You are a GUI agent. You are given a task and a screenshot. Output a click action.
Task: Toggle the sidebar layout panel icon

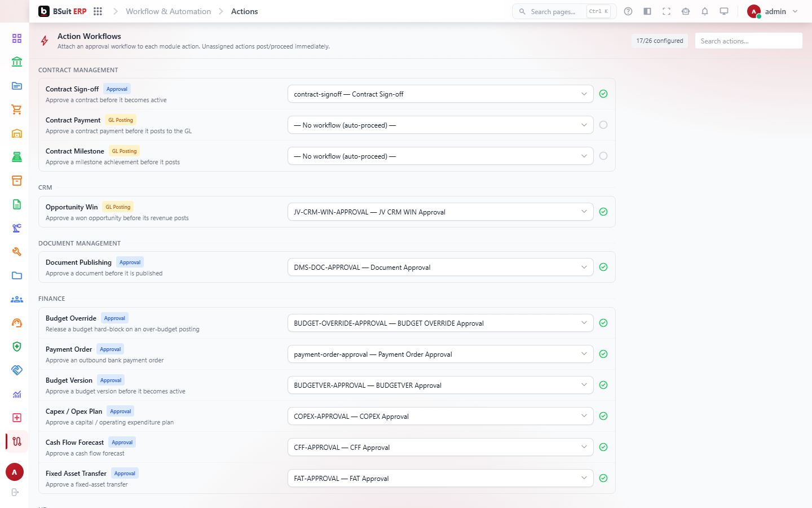click(x=647, y=11)
